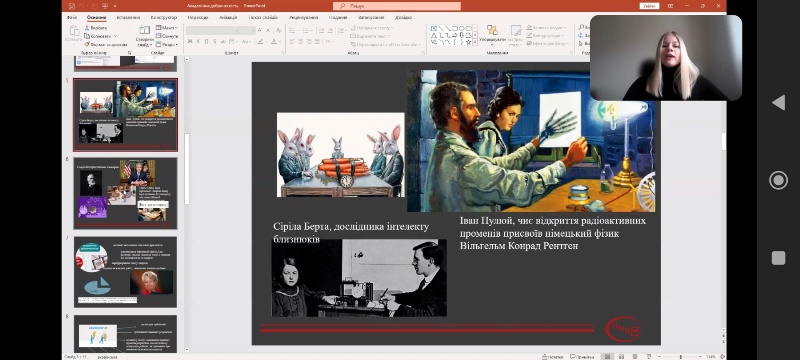Click the Redo arrow in the quick access toolbar

pos(95,6)
